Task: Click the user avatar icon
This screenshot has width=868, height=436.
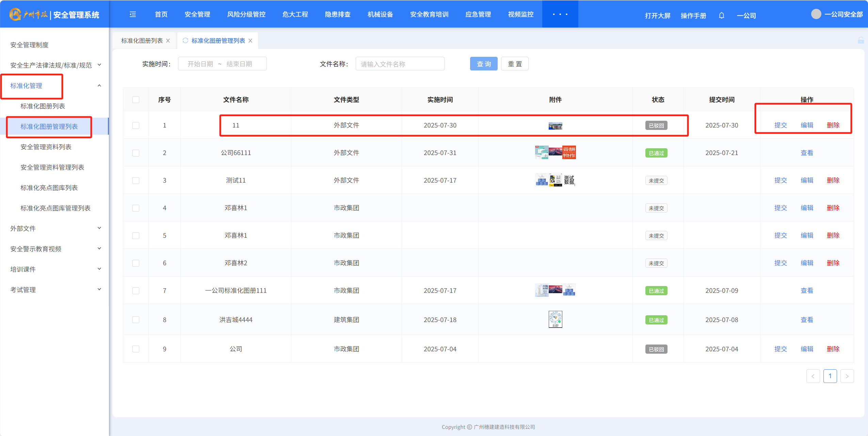Action: pyautogui.click(x=816, y=14)
